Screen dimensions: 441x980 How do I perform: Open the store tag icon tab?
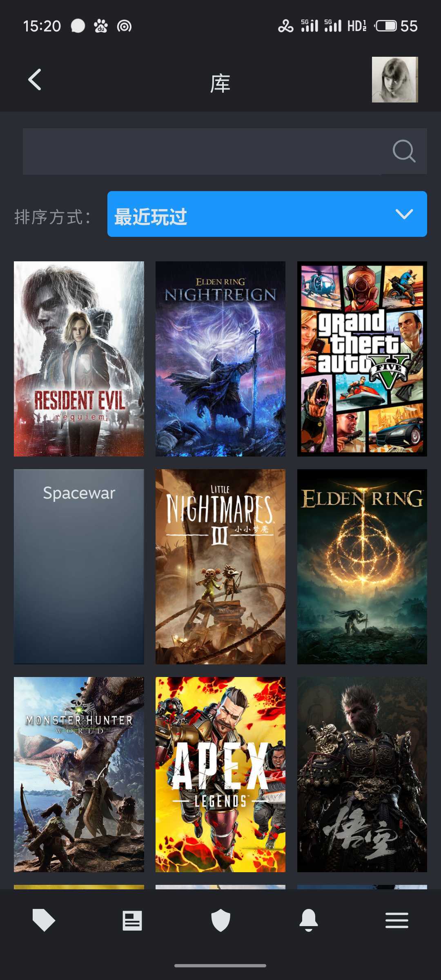(44, 921)
